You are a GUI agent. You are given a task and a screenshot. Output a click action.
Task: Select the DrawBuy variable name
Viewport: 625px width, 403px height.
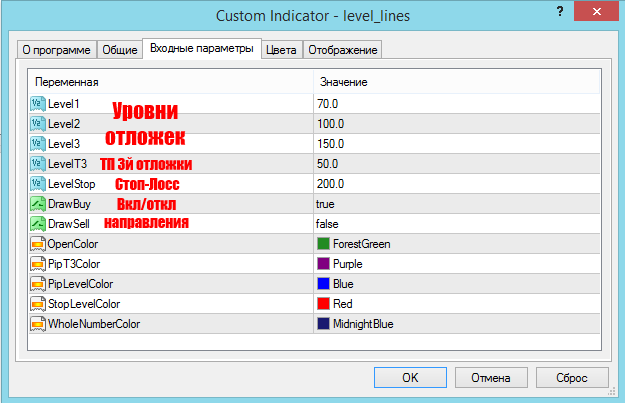coord(69,204)
